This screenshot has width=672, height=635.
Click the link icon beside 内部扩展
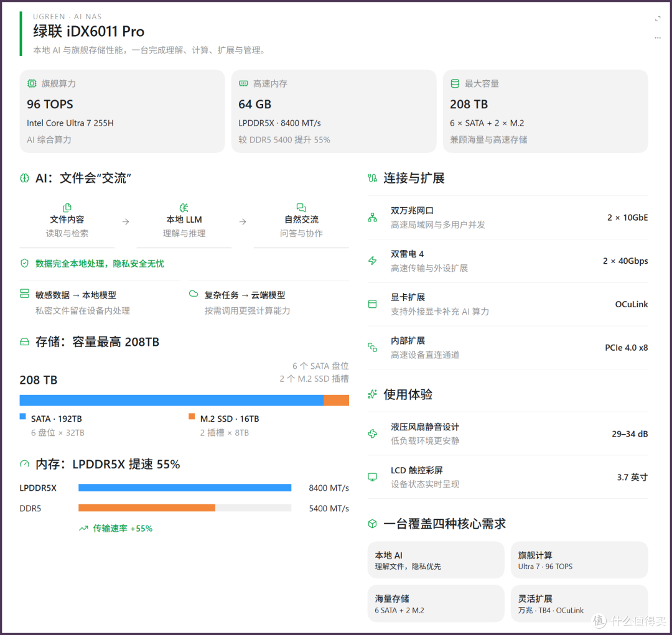tap(373, 348)
